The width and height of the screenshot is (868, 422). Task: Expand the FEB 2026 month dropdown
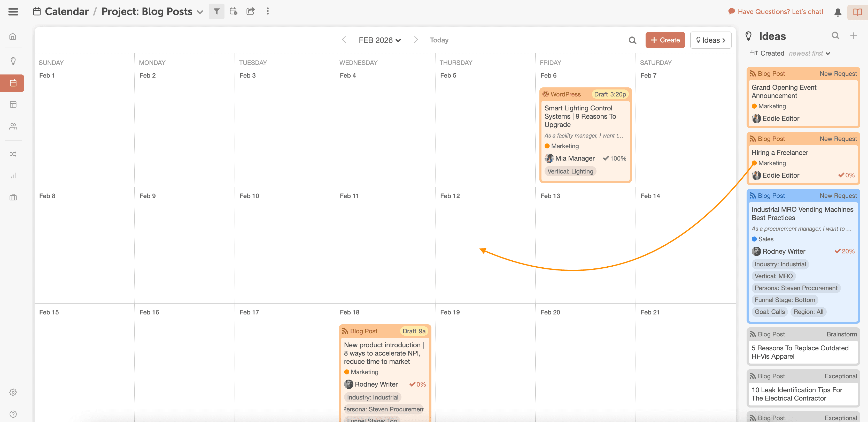point(379,40)
